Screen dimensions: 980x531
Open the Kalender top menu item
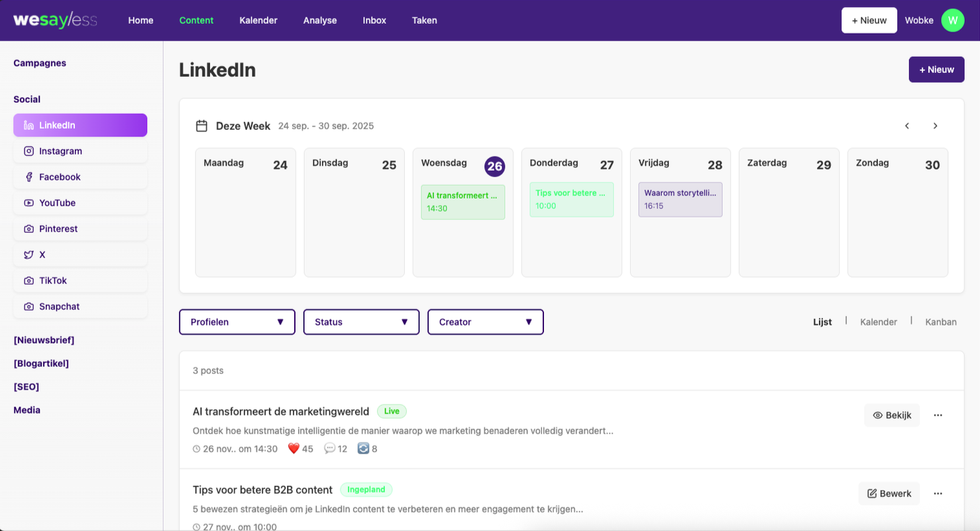point(258,21)
